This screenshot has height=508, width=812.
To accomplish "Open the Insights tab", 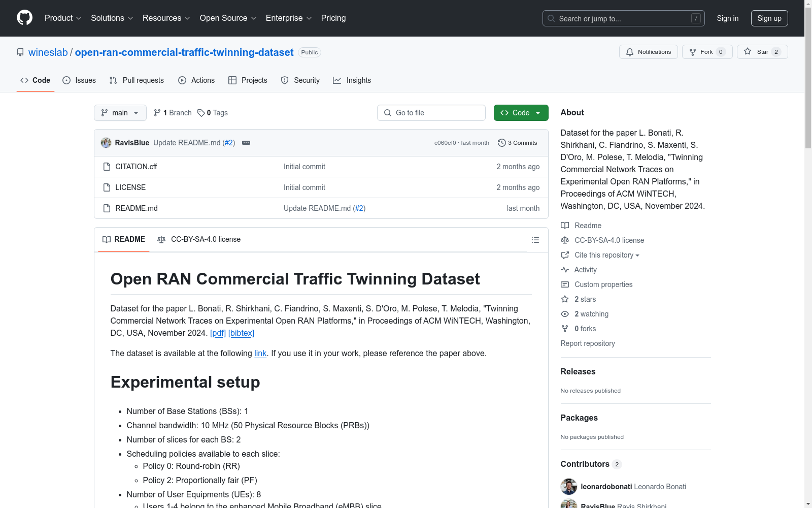I will point(352,80).
